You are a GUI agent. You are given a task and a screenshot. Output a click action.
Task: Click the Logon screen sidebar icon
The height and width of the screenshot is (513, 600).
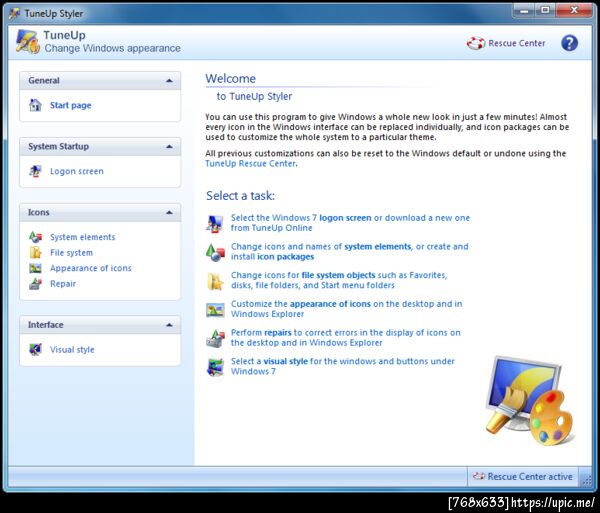tap(35, 171)
